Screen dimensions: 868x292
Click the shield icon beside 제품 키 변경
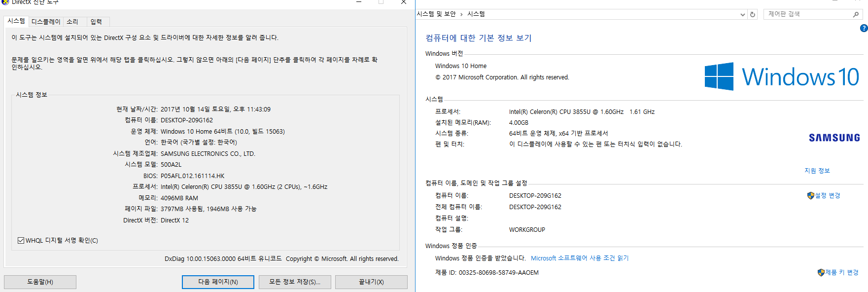(x=821, y=272)
